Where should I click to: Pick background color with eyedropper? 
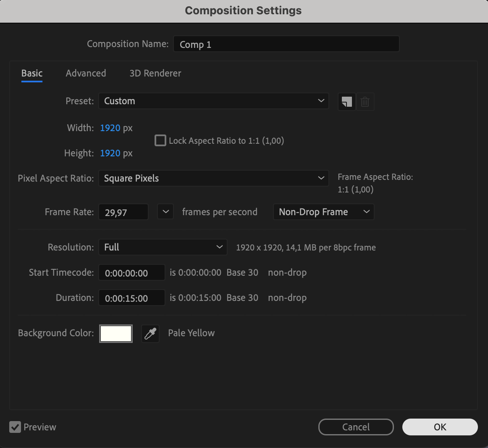(150, 334)
